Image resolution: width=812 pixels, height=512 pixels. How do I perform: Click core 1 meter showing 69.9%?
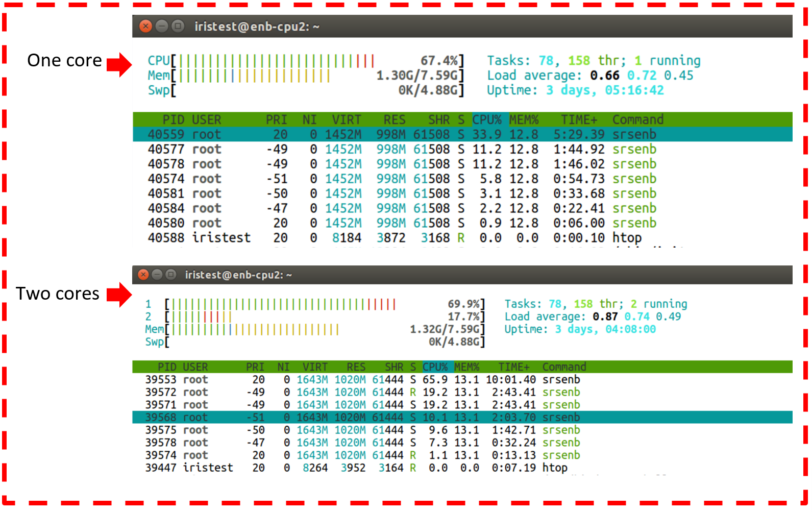[x=315, y=304]
